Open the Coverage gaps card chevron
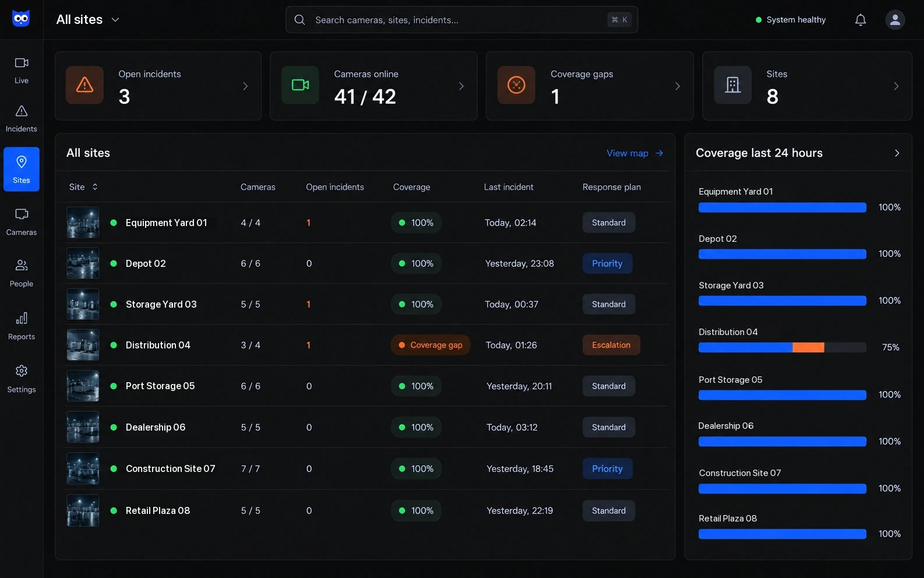924x578 pixels. click(678, 86)
